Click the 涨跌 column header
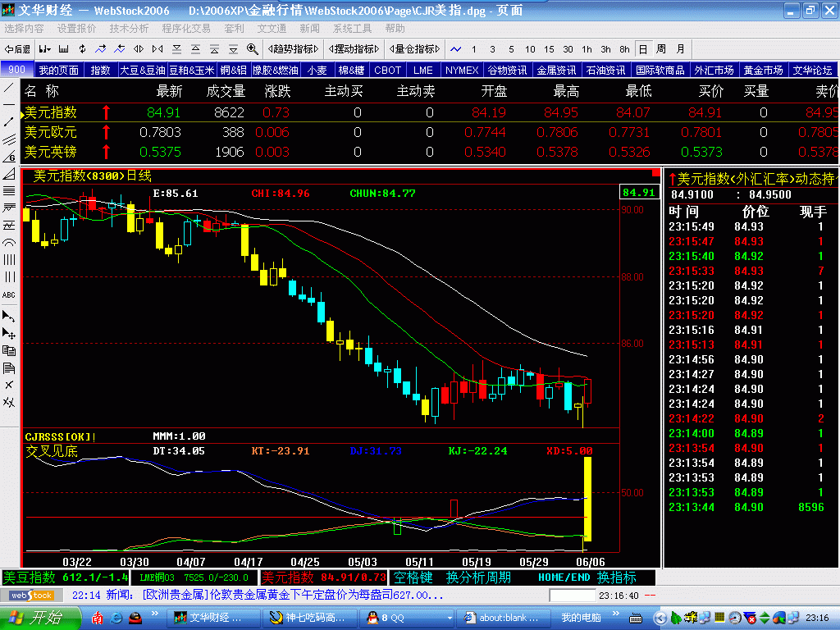This screenshot has height=630, width=840. click(277, 92)
